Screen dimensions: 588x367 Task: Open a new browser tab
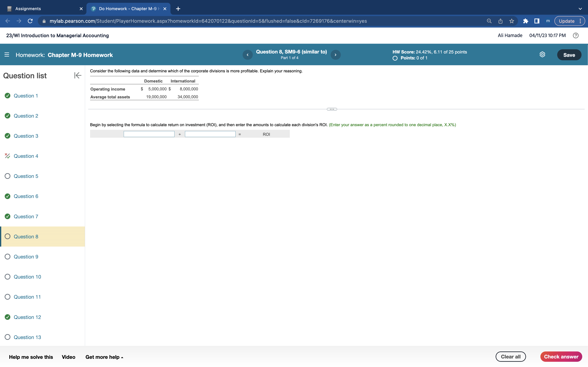coord(178,9)
